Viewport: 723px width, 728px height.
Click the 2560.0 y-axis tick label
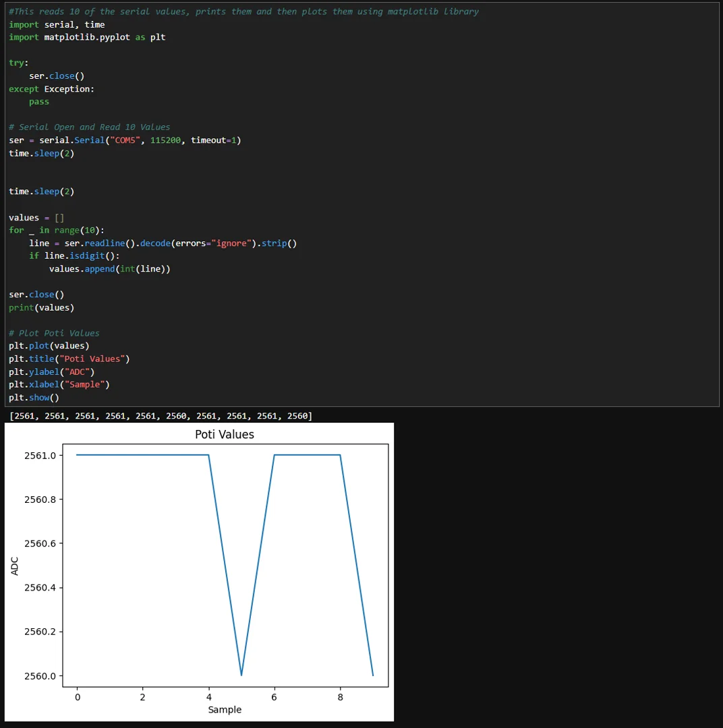pyautogui.click(x=40, y=676)
